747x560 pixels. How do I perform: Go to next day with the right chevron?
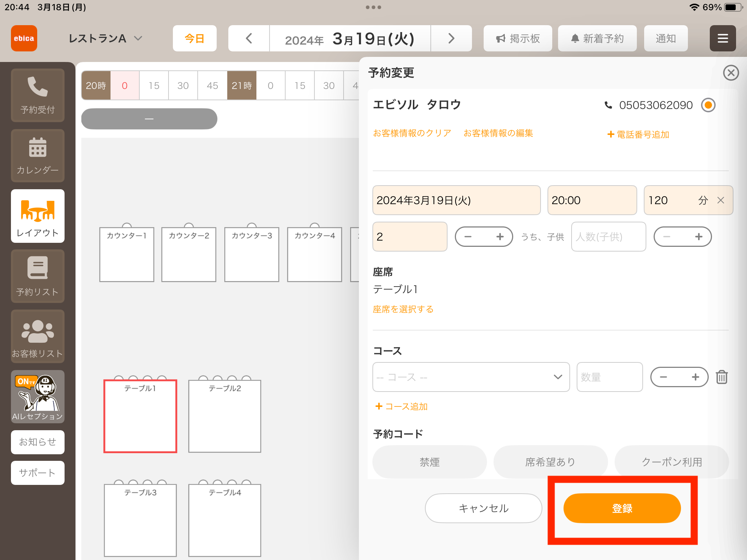451,38
